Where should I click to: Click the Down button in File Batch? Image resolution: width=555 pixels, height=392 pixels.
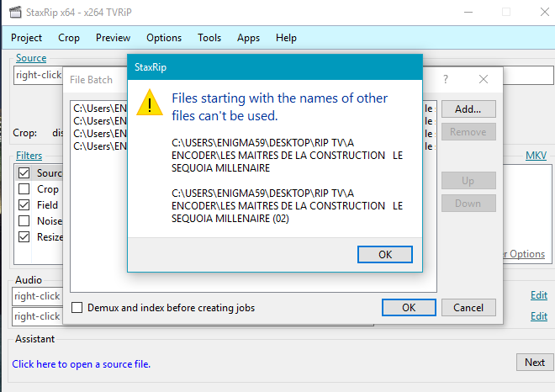[x=468, y=204]
